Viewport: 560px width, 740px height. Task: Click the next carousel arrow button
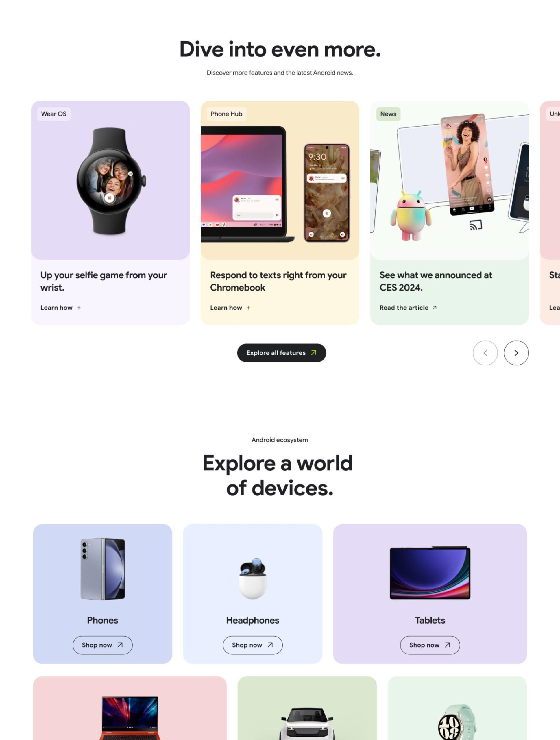[x=516, y=353]
